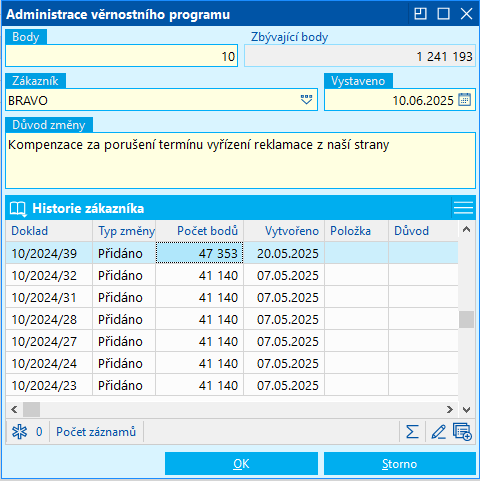Click the sum (sigma) icon
This screenshot has height=481, width=480.
(412, 432)
